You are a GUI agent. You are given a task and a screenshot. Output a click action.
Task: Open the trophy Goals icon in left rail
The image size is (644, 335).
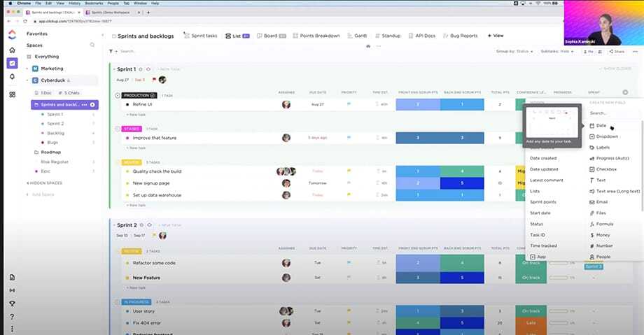(x=12, y=304)
